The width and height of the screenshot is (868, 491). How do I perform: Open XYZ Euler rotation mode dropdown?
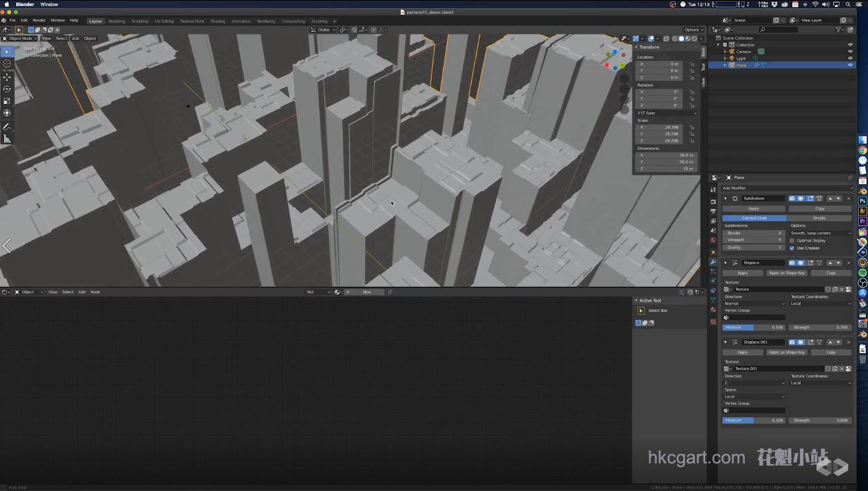pyautogui.click(x=666, y=113)
